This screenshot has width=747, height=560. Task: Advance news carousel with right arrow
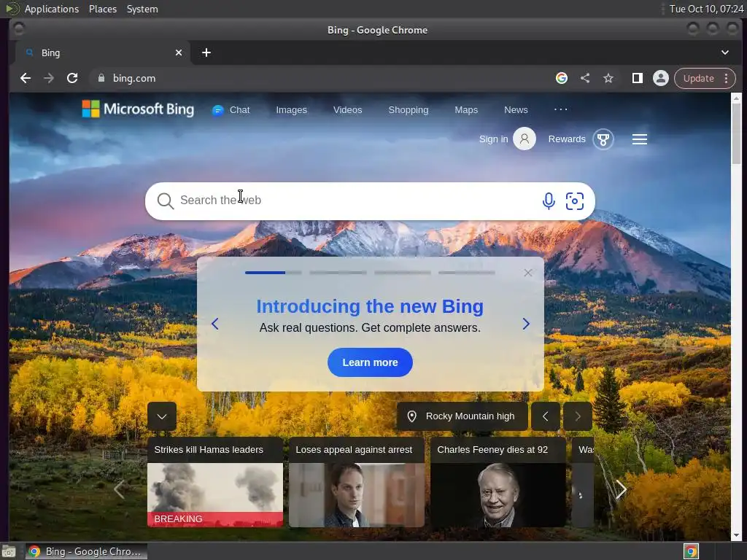pos(622,489)
